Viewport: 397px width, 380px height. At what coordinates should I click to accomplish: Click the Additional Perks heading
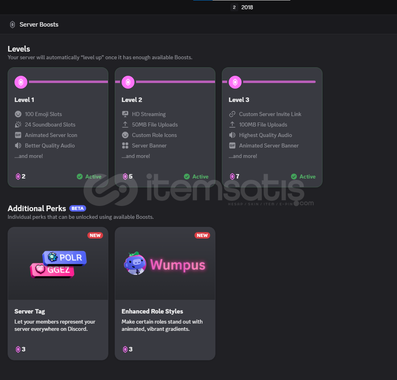37,209
